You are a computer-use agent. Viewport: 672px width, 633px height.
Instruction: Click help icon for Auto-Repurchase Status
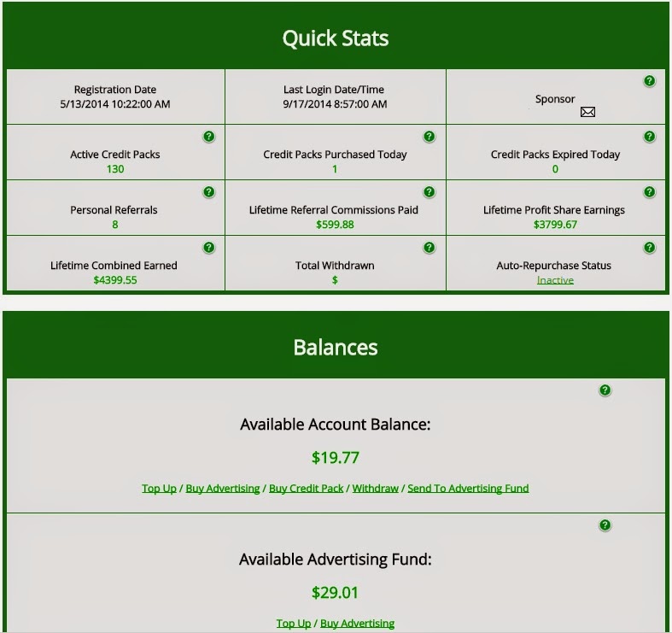click(x=649, y=248)
